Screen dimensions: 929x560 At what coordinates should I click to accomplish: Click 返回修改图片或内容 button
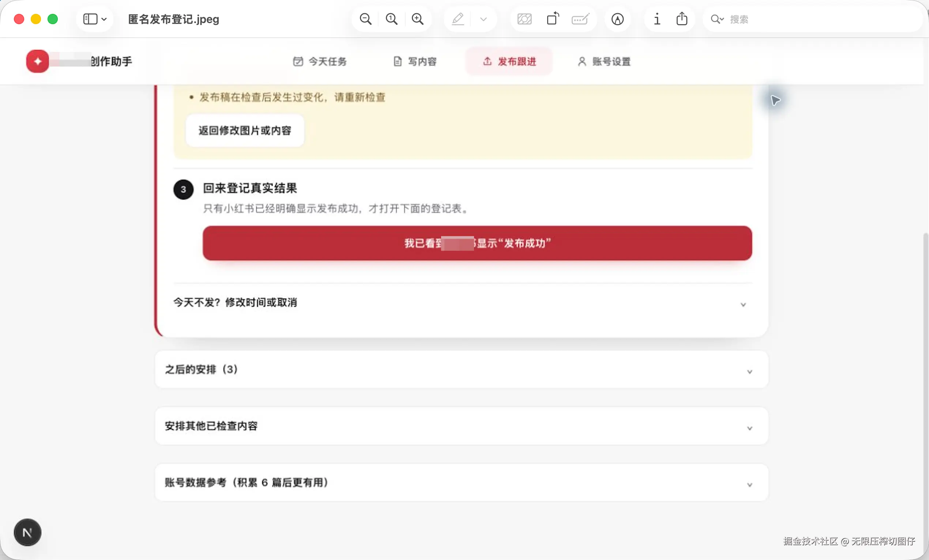pos(245,130)
